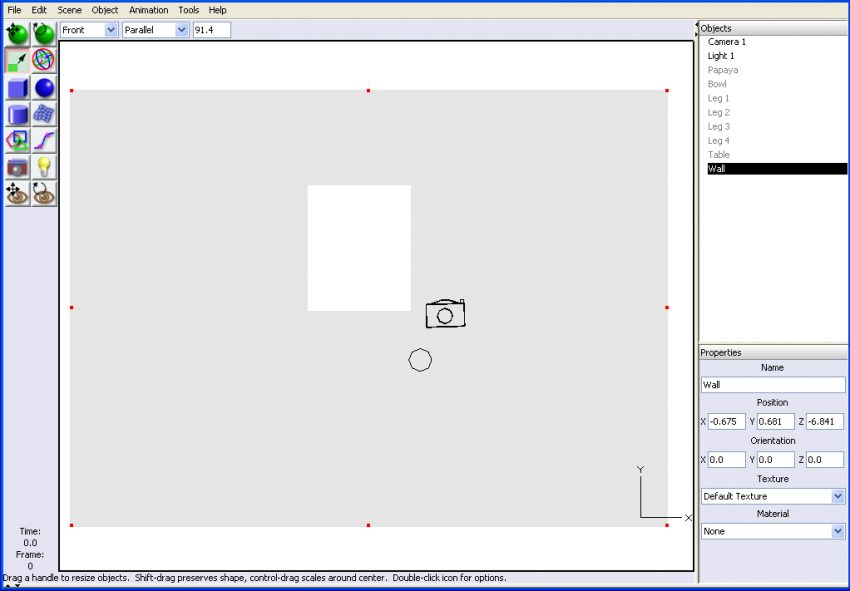
Task: Add a cube to the scene
Action: (15, 87)
